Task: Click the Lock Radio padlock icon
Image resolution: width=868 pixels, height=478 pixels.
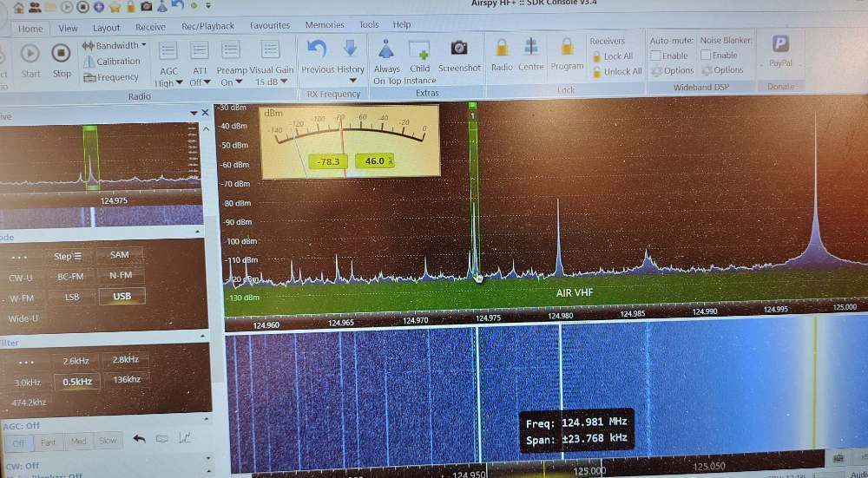Action: coord(502,49)
